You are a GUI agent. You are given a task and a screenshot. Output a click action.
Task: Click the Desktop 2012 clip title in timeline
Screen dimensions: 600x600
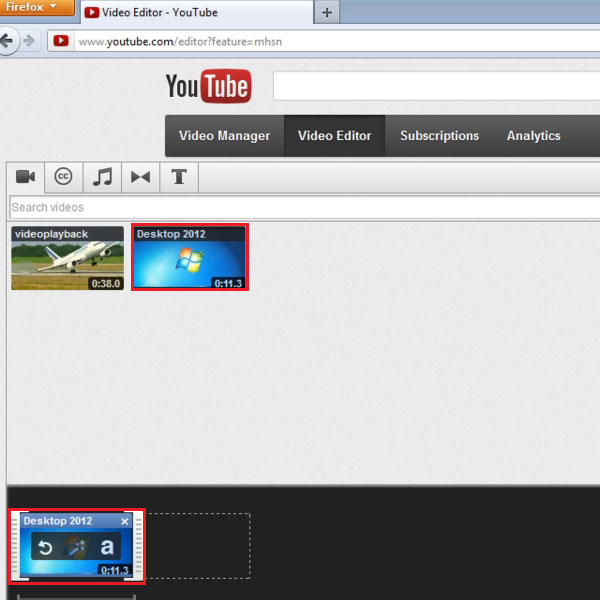pos(58,521)
